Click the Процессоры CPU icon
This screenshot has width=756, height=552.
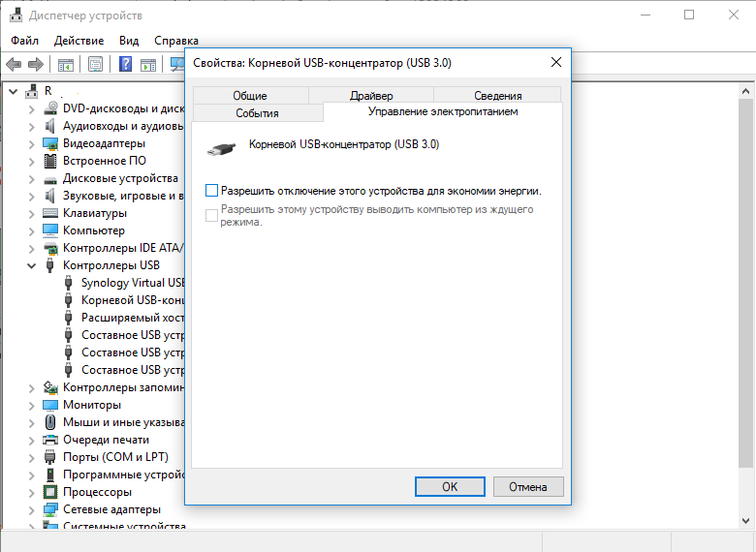click(x=50, y=492)
